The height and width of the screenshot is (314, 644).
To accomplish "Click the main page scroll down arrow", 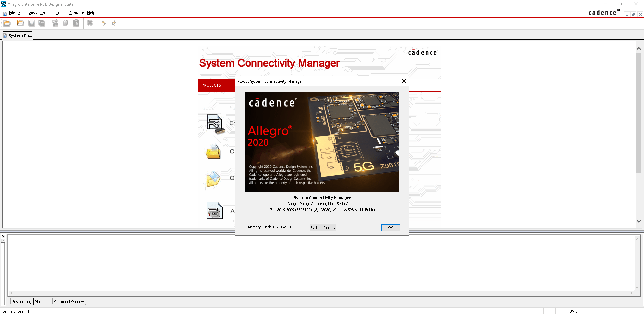I will tap(639, 221).
